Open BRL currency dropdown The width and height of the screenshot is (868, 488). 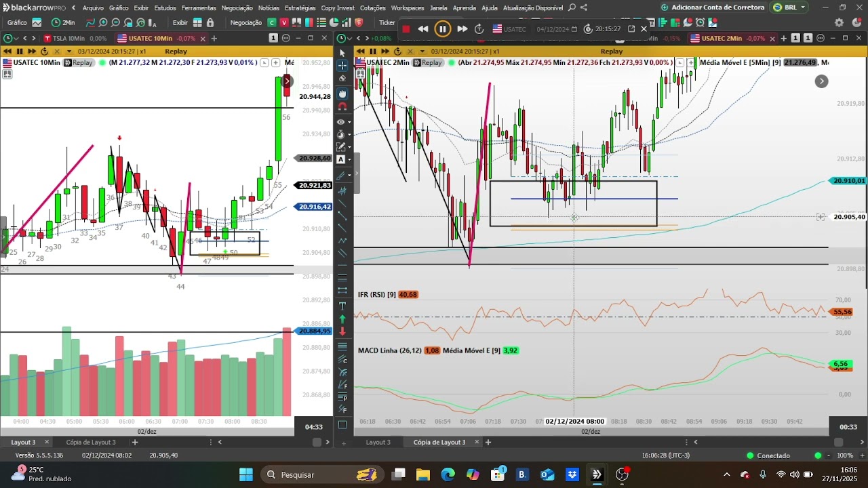(789, 7)
